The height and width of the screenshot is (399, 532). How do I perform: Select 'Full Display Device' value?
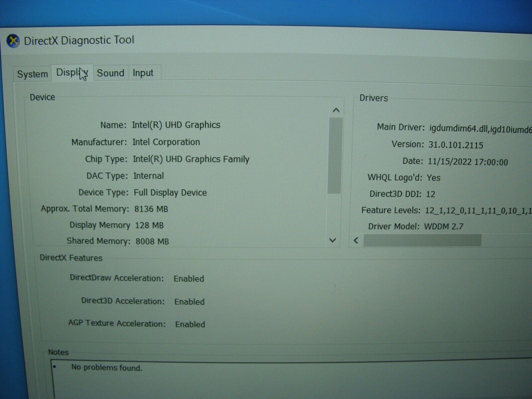170,193
